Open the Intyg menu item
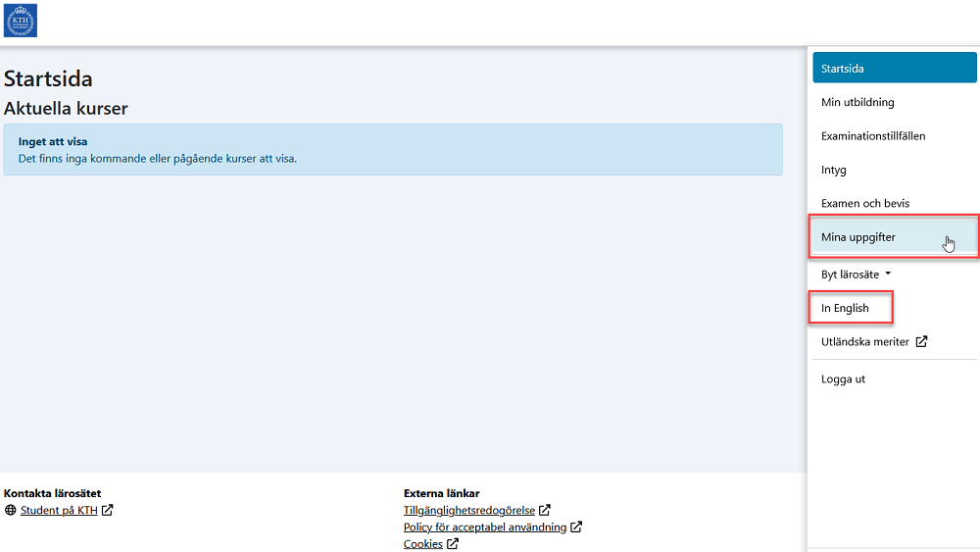 tap(834, 170)
